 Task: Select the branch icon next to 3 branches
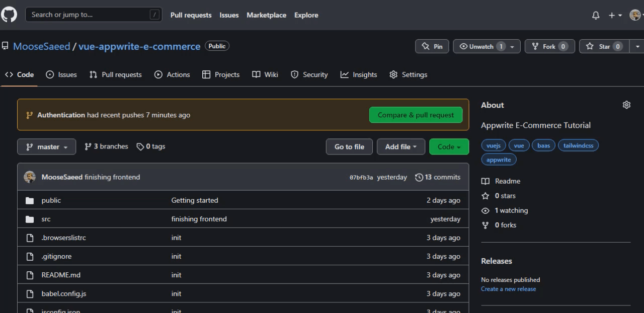click(x=87, y=146)
